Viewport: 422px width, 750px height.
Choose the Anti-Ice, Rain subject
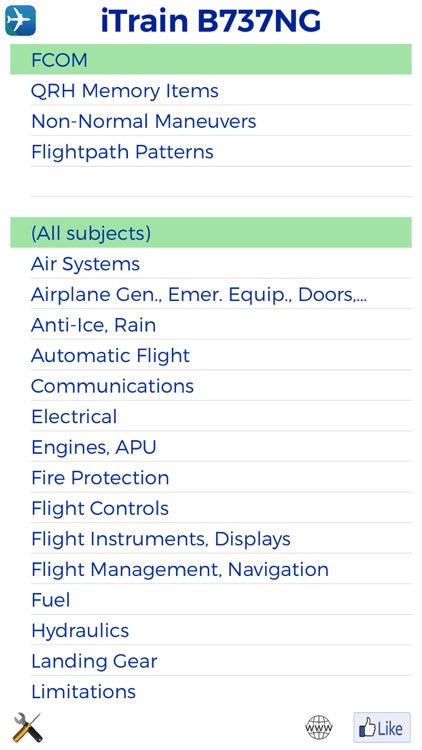tap(221, 325)
